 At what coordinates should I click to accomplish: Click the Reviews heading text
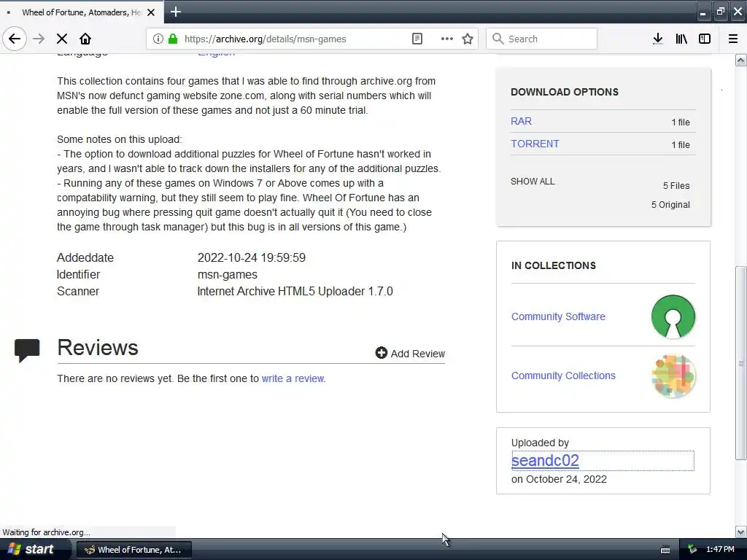click(x=98, y=348)
